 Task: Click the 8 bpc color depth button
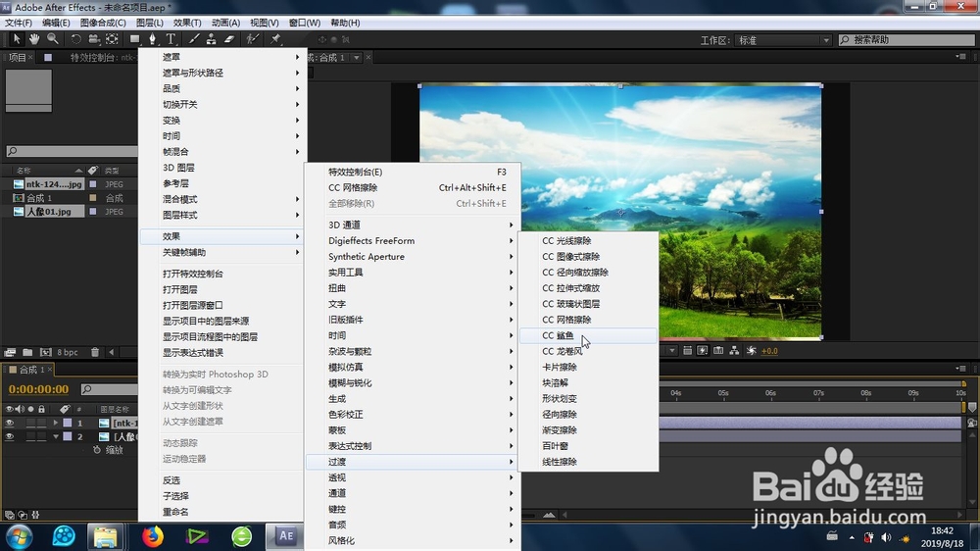[x=68, y=352]
